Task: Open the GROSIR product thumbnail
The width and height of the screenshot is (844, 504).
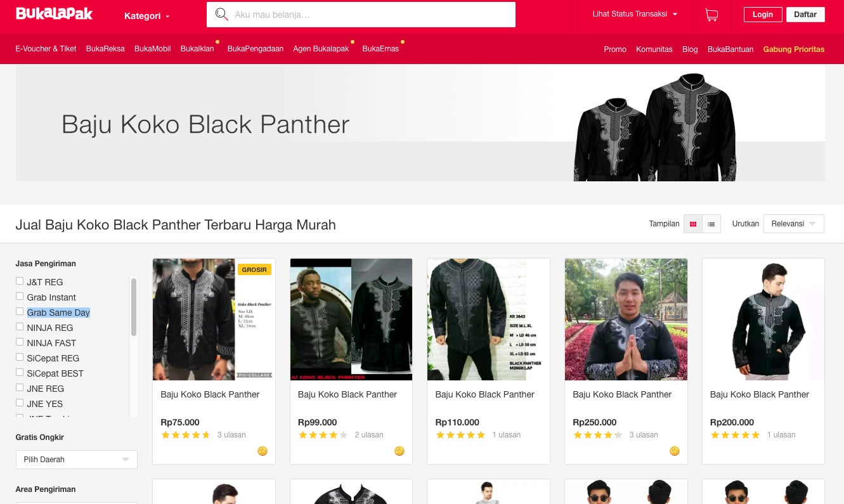Action: pyautogui.click(x=214, y=320)
